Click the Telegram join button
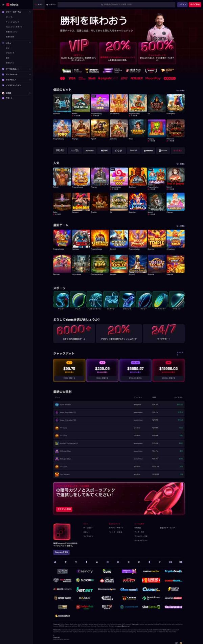The image size is (203, 644). click(x=62, y=552)
